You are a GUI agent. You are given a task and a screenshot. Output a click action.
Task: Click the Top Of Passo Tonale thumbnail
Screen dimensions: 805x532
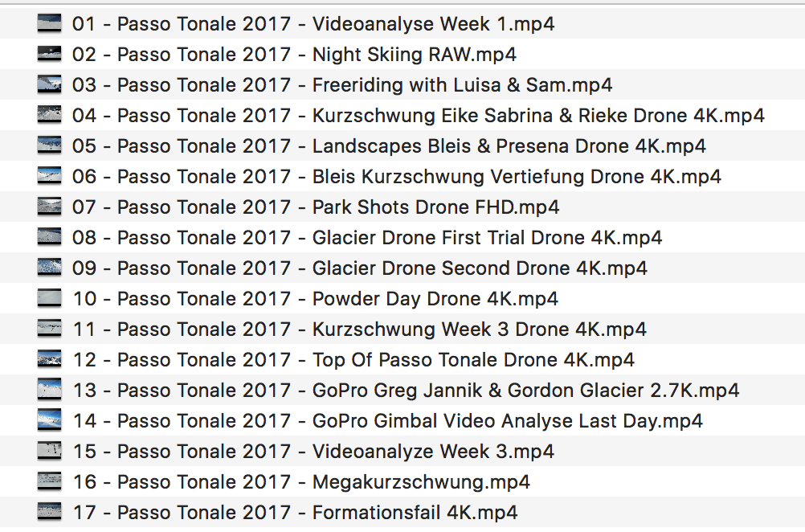click(49, 359)
